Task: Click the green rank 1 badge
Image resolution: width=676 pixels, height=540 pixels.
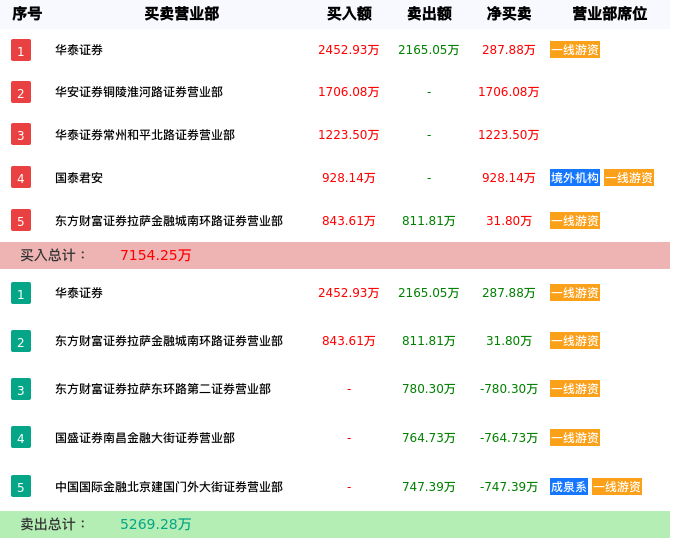Action: (21, 293)
